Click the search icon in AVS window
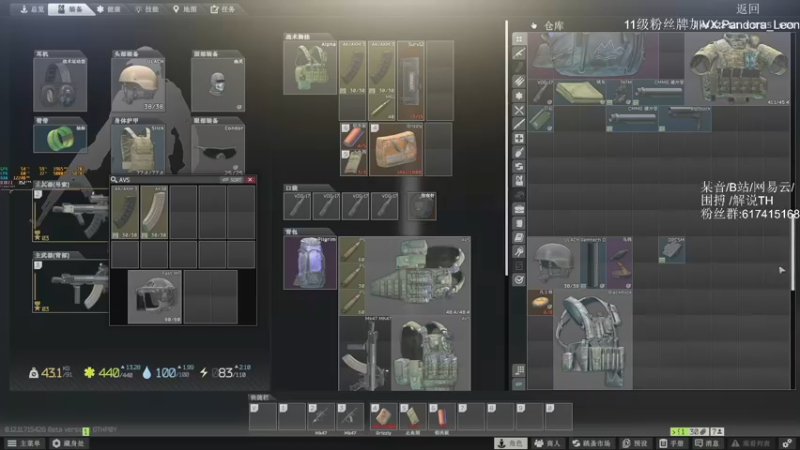 [114, 180]
